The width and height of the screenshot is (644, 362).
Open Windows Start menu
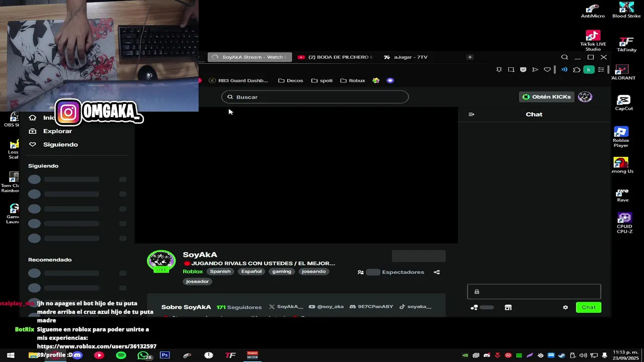pos(11,355)
